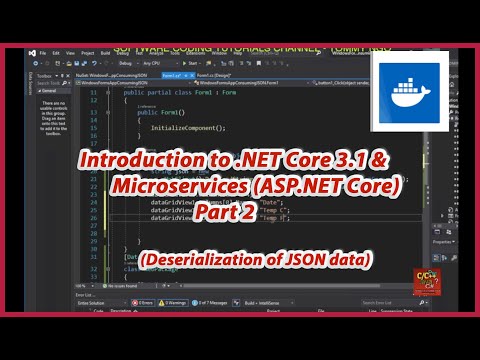The height and width of the screenshot is (360, 480).
Task: Open the 100% zoom level dropdown
Action: 85,286
